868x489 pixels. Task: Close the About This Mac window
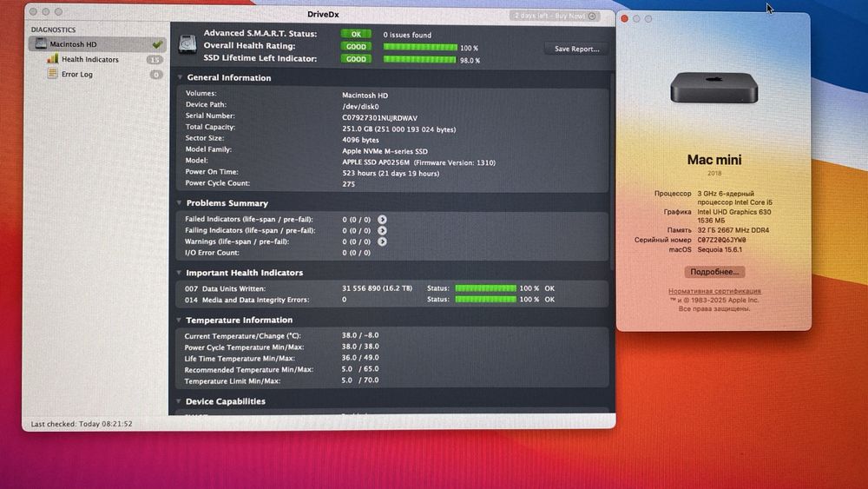624,18
